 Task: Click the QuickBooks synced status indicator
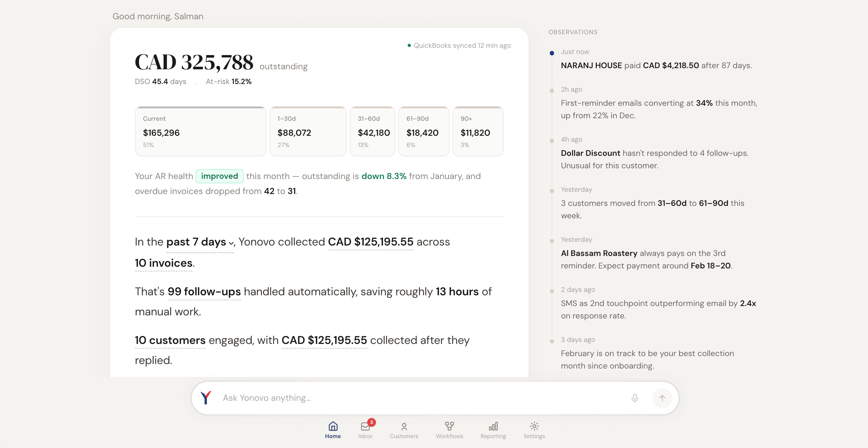(x=459, y=45)
